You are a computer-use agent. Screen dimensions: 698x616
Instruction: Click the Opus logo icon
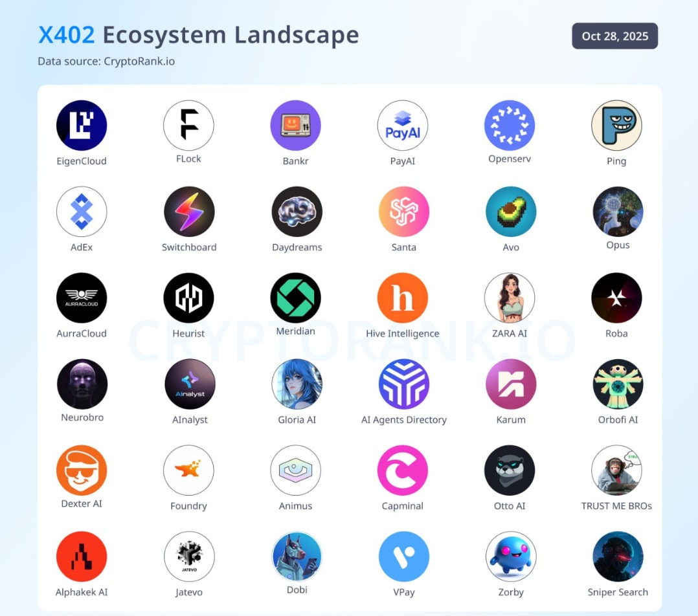click(618, 212)
